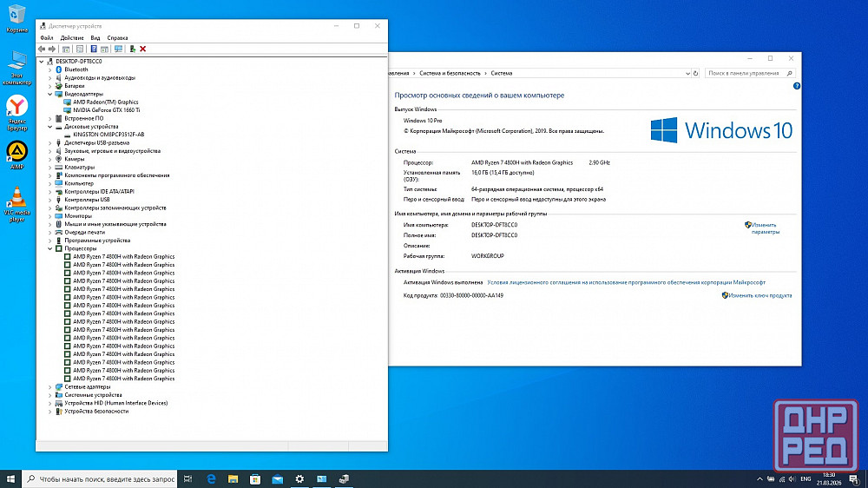Open Microsoft Edge from the taskbar
Image resolution: width=868 pixels, height=488 pixels.
click(x=211, y=478)
